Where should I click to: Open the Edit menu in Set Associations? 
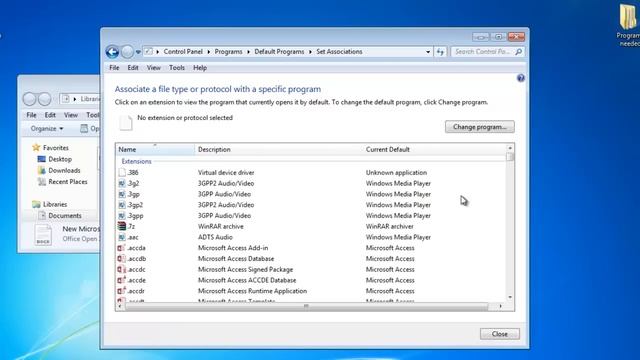[133, 68]
